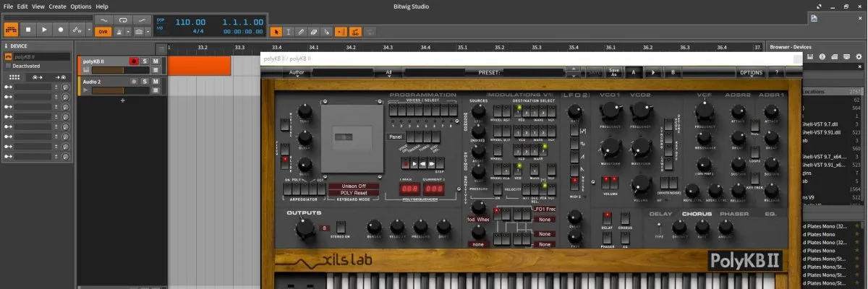Open the automation write mode dropdown arrow
Viewport: 868px width, 289px height.
88,30
